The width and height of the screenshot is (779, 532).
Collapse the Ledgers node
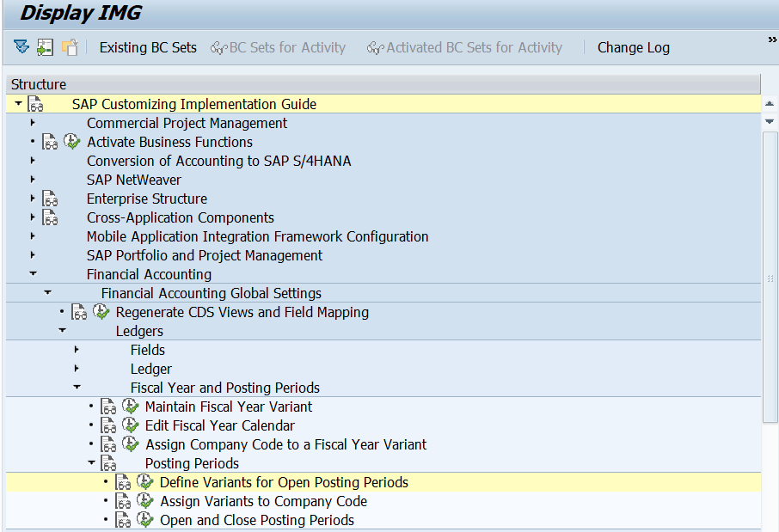pos(62,330)
